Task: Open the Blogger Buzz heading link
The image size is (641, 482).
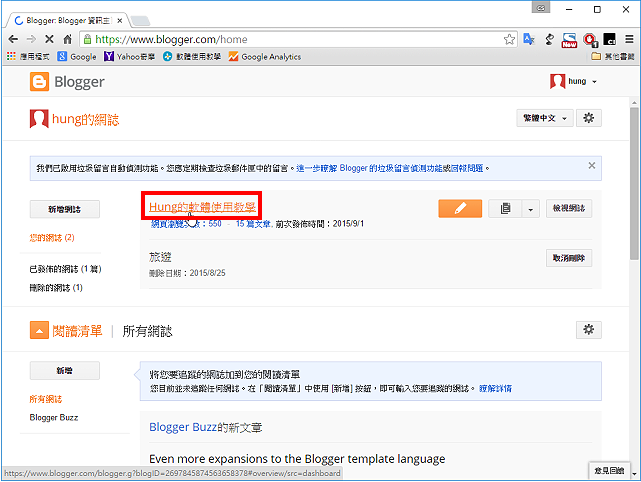Action: 183,427
